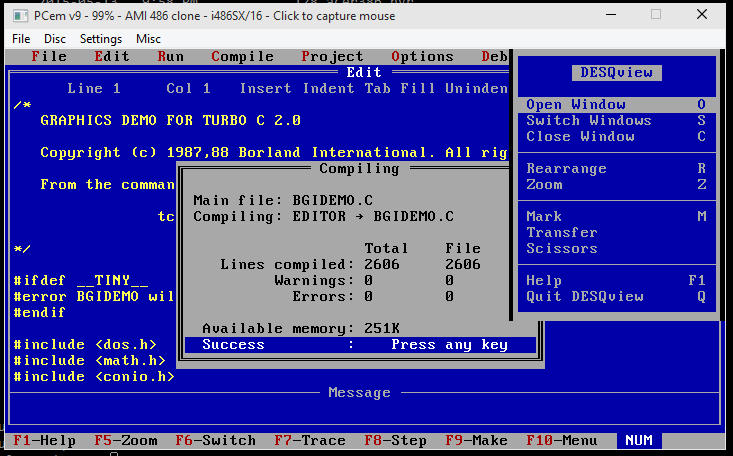Choose Quit DESQview option
This screenshot has height=456, width=733.
click(617, 297)
